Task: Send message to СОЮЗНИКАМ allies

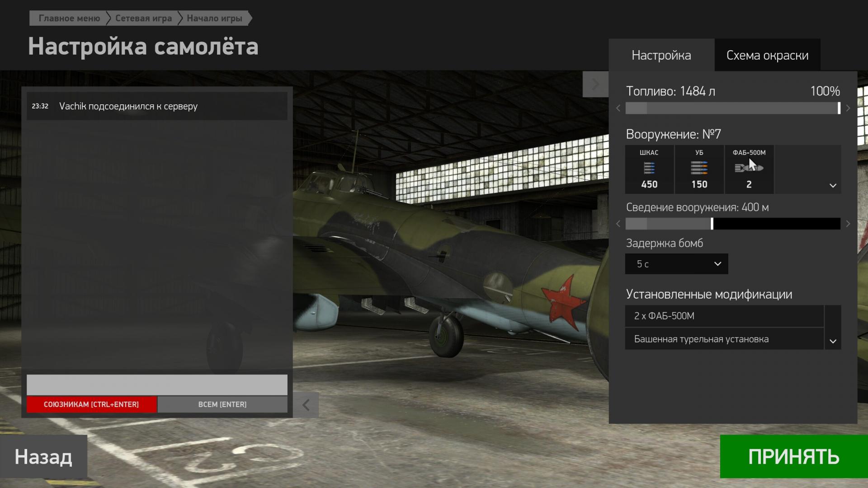Action: [x=91, y=404]
